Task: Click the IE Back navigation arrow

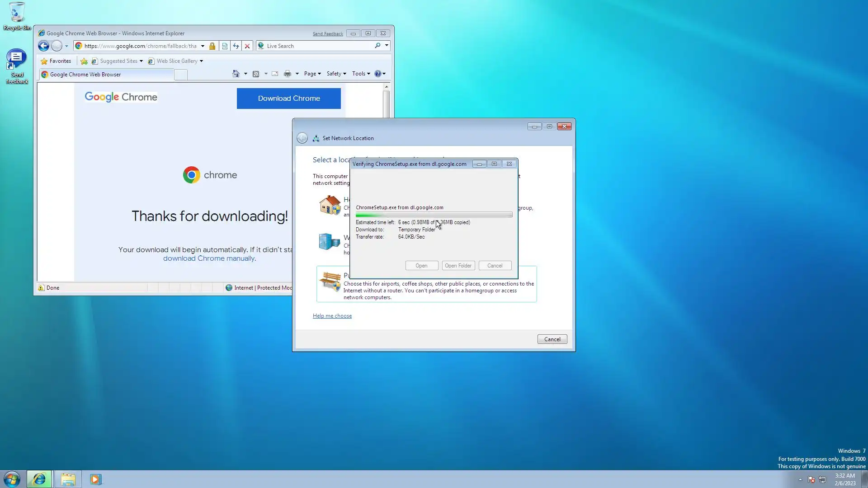Action: (43, 46)
